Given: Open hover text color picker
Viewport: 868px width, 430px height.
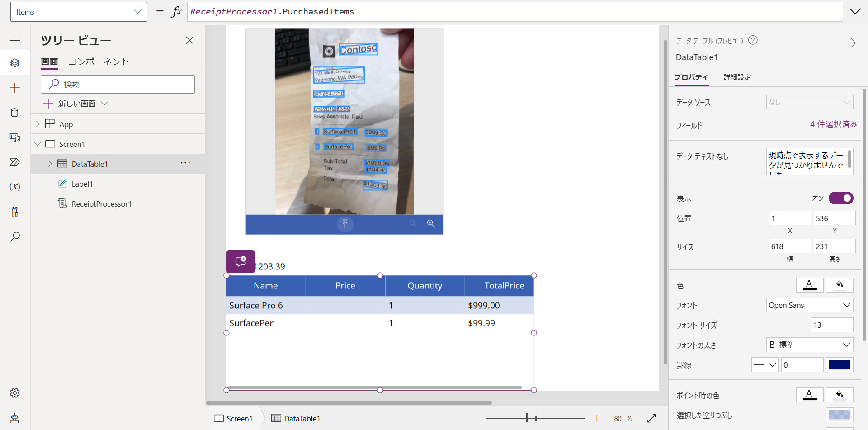Looking at the screenshot, I should (810, 395).
